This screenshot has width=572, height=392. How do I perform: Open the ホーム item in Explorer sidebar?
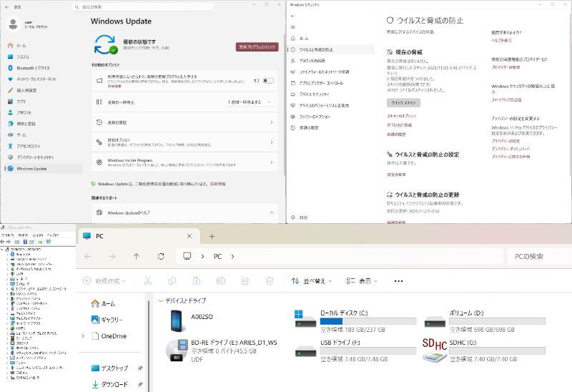(x=104, y=304)
